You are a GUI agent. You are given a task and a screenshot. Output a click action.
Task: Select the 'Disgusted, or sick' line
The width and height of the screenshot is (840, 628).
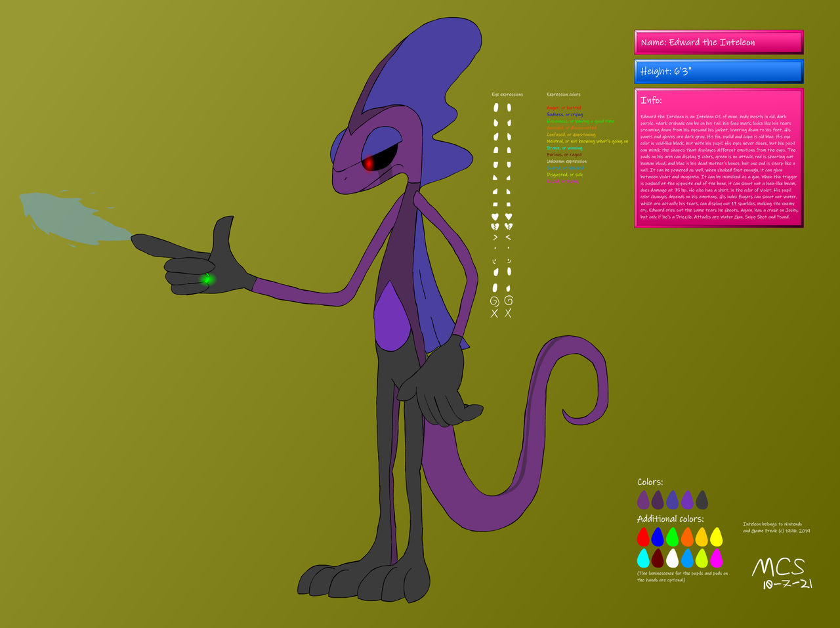click(564, 175)
